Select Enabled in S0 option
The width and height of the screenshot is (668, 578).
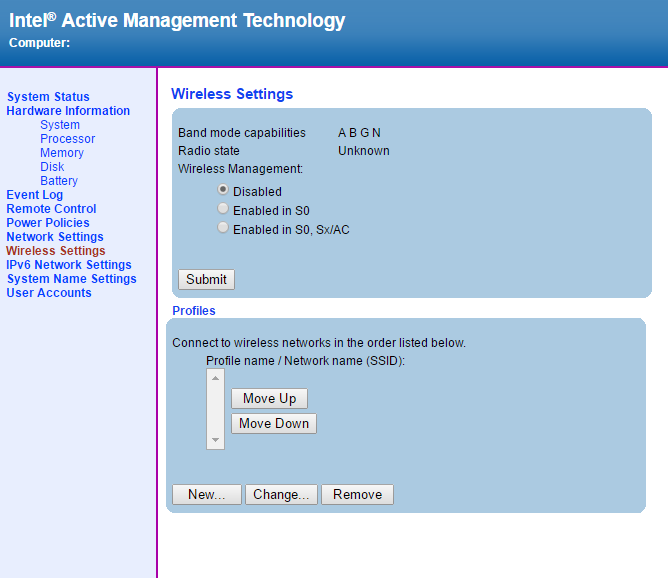click(x=223, y=209)
